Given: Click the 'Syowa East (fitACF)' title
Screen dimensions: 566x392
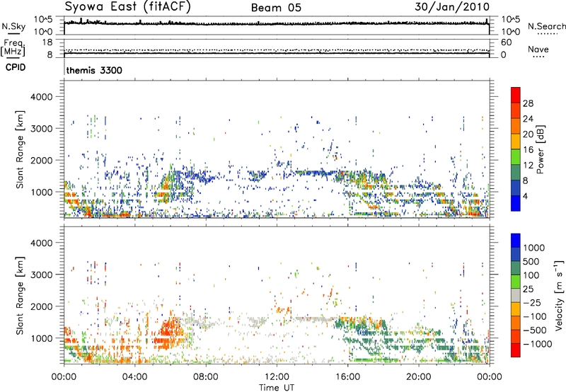Looking at the screenshot, I should click(127, 7).
